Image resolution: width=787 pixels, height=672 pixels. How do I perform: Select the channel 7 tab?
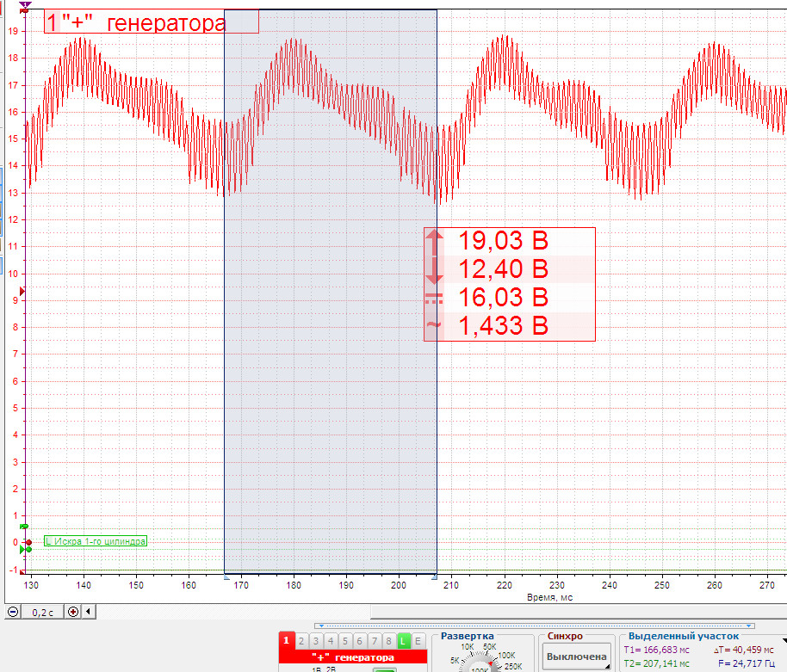click(x=374, y=641)
